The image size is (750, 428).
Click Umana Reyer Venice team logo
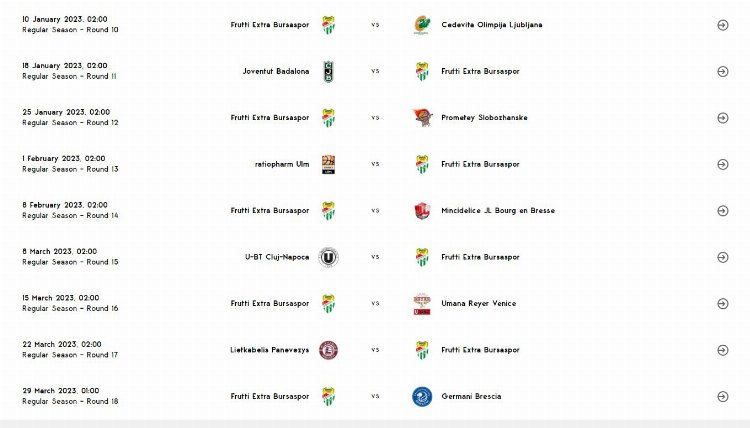tap(422, 303)
